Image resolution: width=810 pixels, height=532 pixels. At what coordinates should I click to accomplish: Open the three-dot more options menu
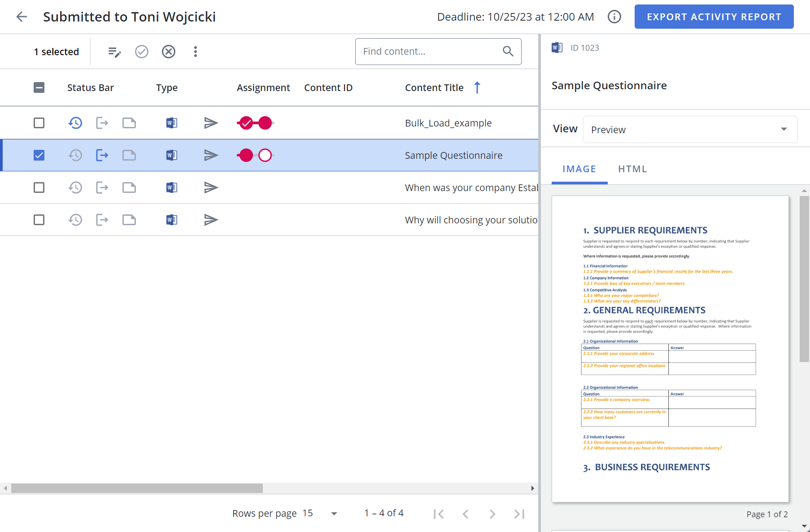pos(196,52)
